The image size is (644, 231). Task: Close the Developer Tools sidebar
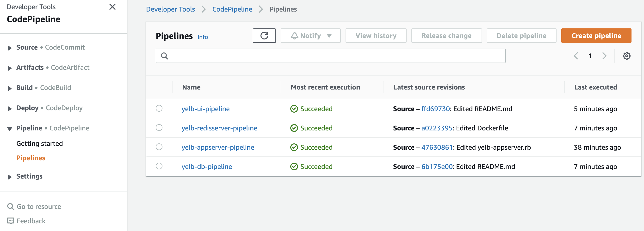[x=112, y=7]
